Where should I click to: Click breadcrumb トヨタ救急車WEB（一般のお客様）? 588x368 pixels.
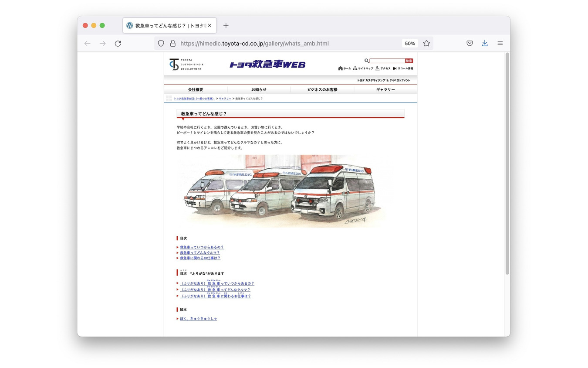(194, 99)
